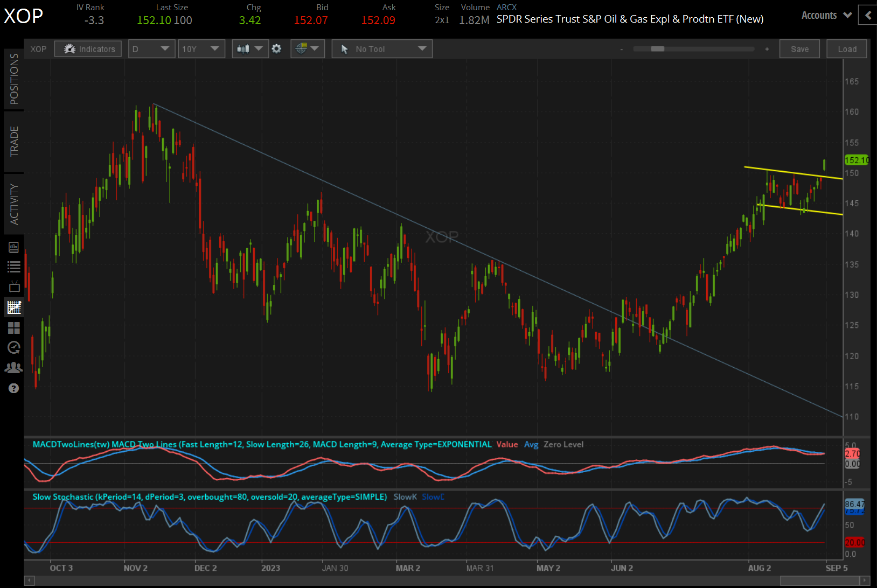This screenshot has width=877, height=588.
Task: Hide the MACD Value plot
Action: (507, 444)
